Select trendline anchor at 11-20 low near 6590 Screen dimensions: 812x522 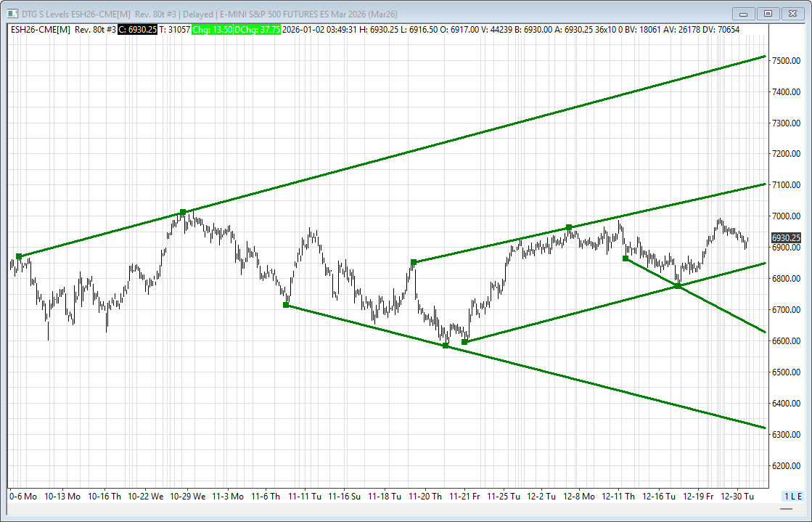click(446, 346)
